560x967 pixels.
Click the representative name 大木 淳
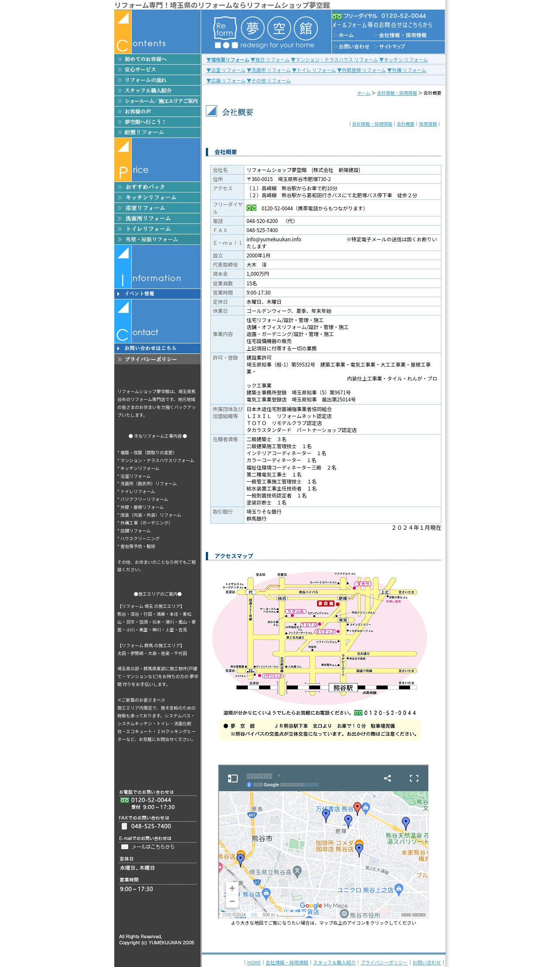pyautogui.click(x=256, y=265)
